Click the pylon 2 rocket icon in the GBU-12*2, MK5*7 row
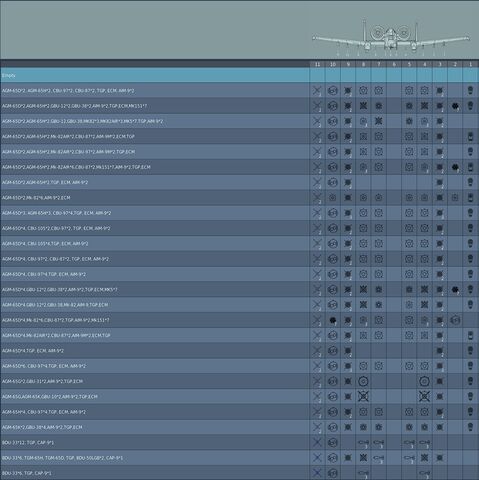The height and width of the screenshot is (480, 479). (x=455, y=290)
